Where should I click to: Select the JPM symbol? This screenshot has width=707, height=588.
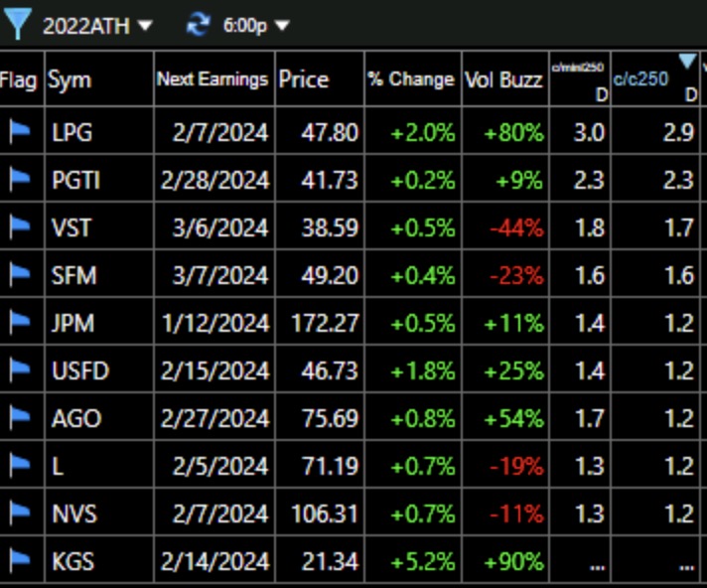[x=73, y=324]
